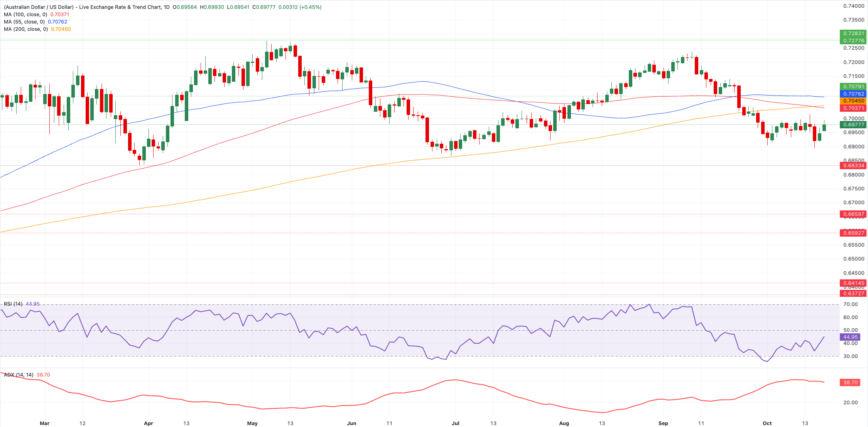Click the ADX 20.00 scale label
The image size is (868, 427).
(x=851, y=403)
